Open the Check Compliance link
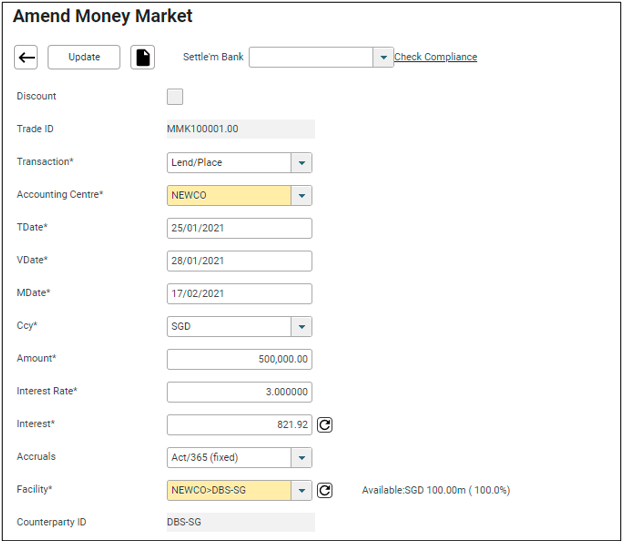This screenshot has height=544, width=624. [435, 57]
